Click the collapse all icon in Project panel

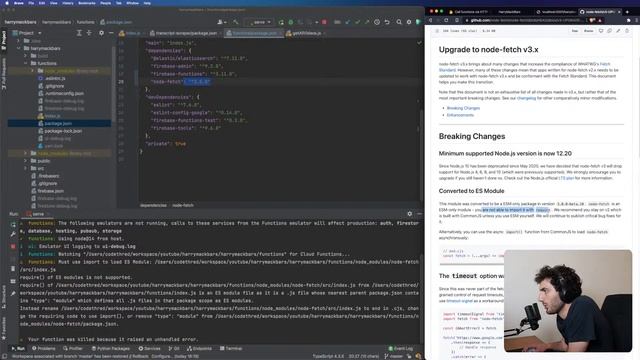(x=89, y=33)
